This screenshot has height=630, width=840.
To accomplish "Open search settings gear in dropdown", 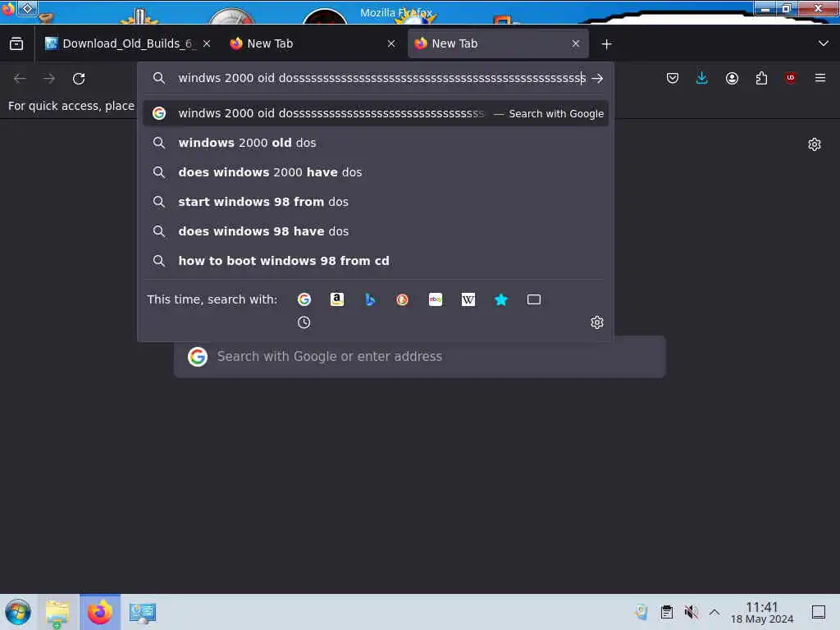I will pos(597,322).
